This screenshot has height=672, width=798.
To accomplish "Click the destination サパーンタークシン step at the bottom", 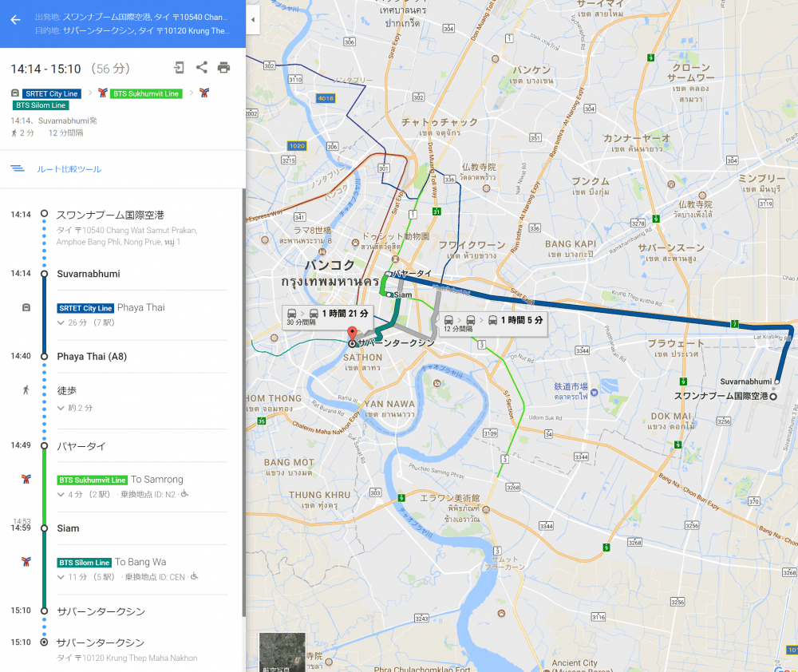I will 101,642.
